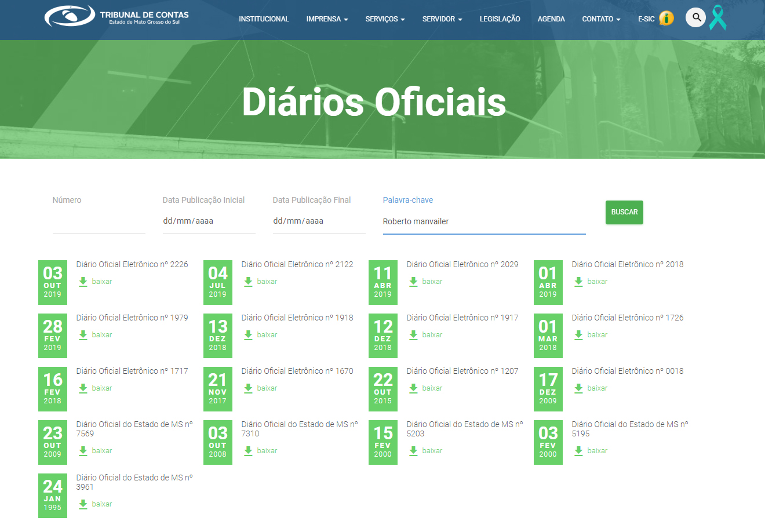Click the Data Publicação Final date field
The height and width of the screenshot is (532, 765).
(x=319, y=221)
